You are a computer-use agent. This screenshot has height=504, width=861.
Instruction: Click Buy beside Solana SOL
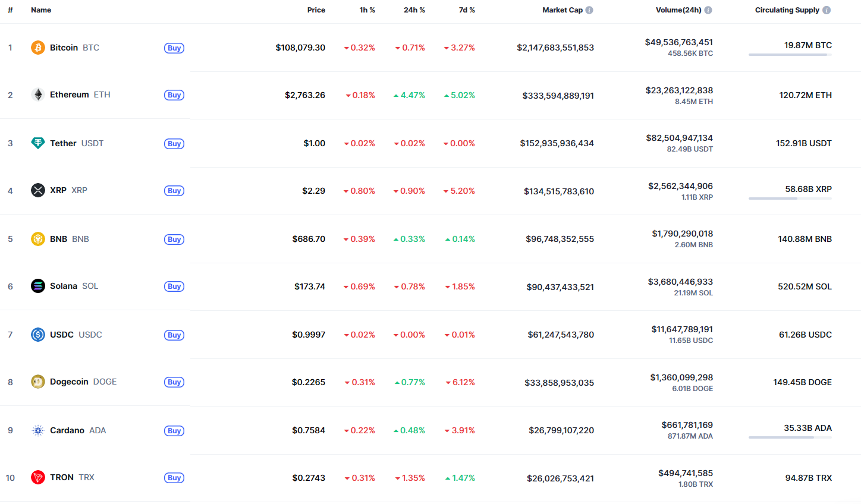(174, 286)
